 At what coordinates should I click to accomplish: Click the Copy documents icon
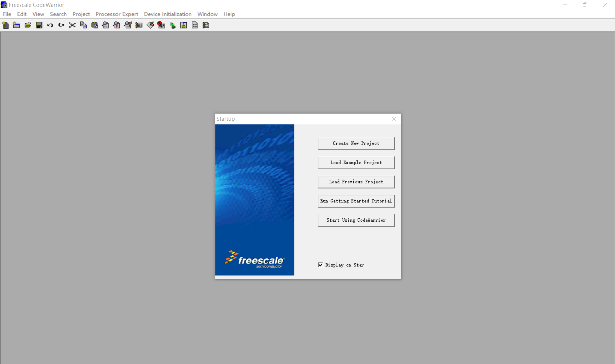point(84,25)
